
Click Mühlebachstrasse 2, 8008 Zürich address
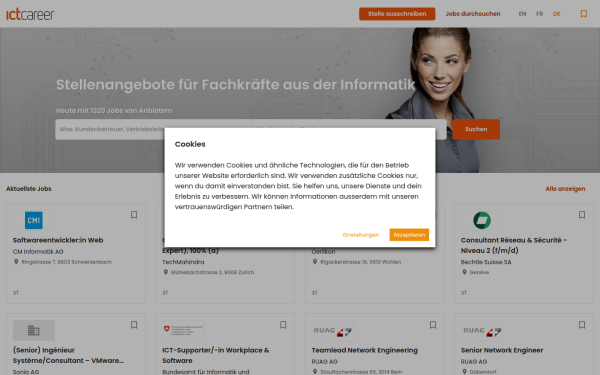pos(212,272)
